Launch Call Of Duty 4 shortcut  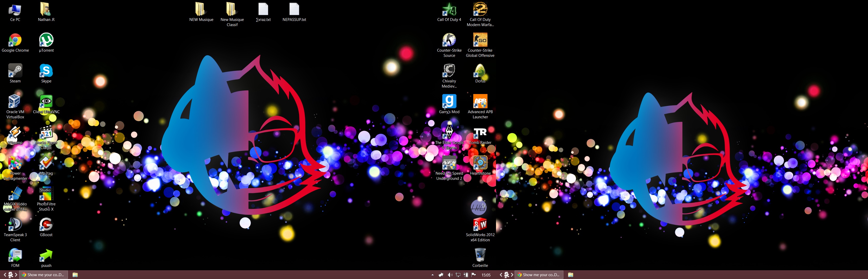point(449,12)
